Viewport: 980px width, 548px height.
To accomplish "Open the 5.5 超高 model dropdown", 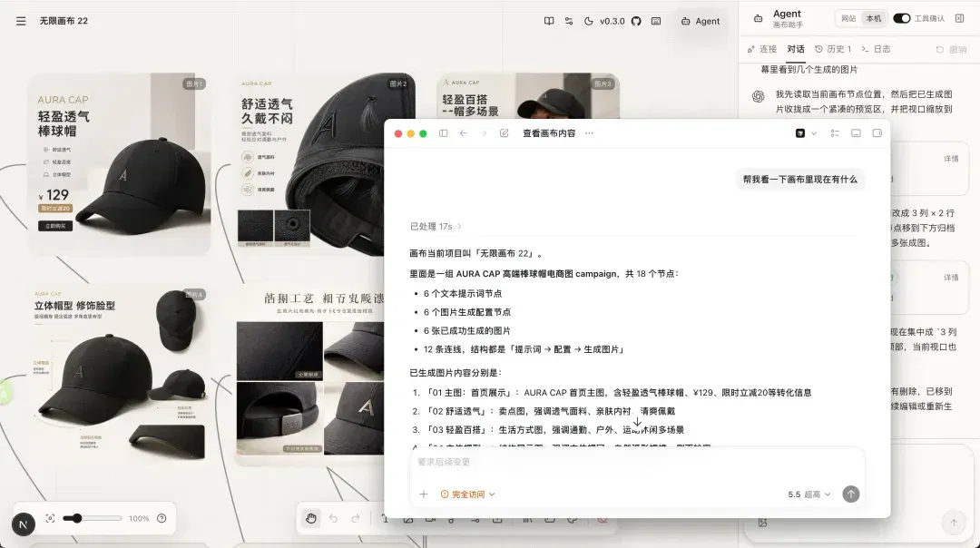I will [x=809, y=494].
